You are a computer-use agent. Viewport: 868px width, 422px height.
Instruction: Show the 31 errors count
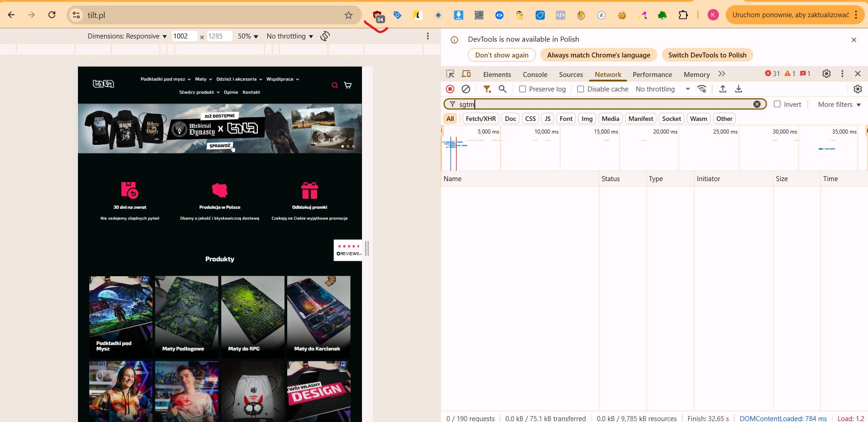pyautogui.click(x=772, y=74)
